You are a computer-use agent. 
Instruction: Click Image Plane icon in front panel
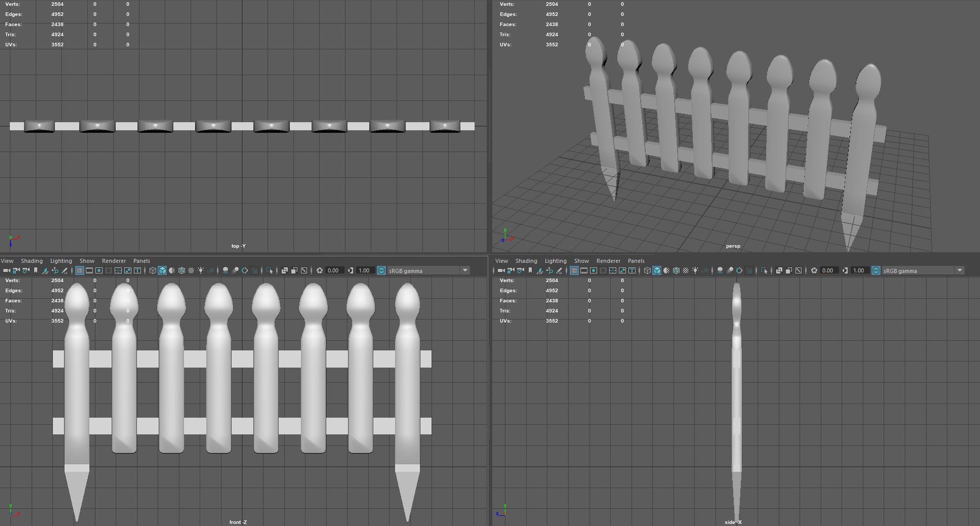[x=45, y=270]
